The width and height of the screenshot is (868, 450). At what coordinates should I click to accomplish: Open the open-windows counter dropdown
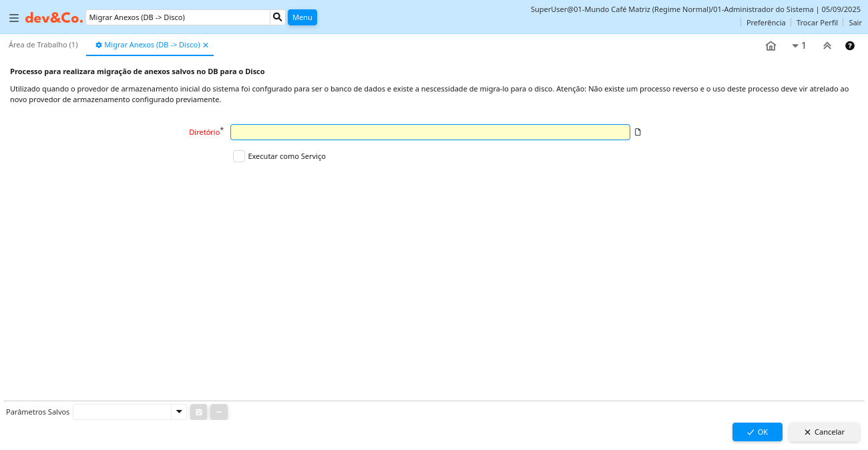tap(799, 46)
